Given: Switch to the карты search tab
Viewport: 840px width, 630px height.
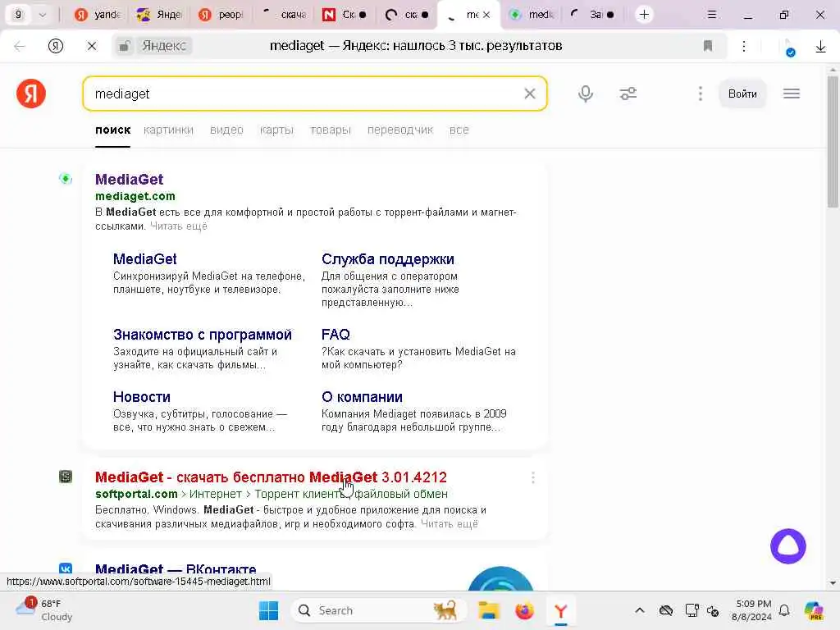Looking at the screenshot, I should tap(276, 130).
